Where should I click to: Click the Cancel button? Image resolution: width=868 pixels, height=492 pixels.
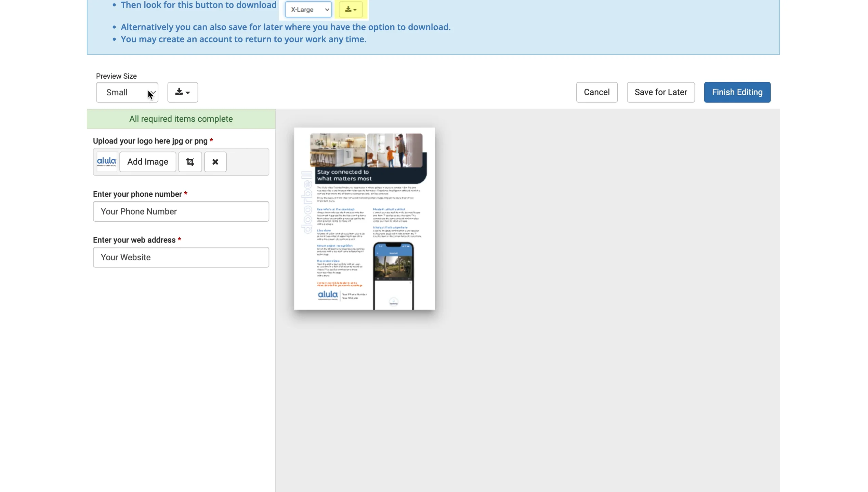pyautogui.click(x=596, y=92)
